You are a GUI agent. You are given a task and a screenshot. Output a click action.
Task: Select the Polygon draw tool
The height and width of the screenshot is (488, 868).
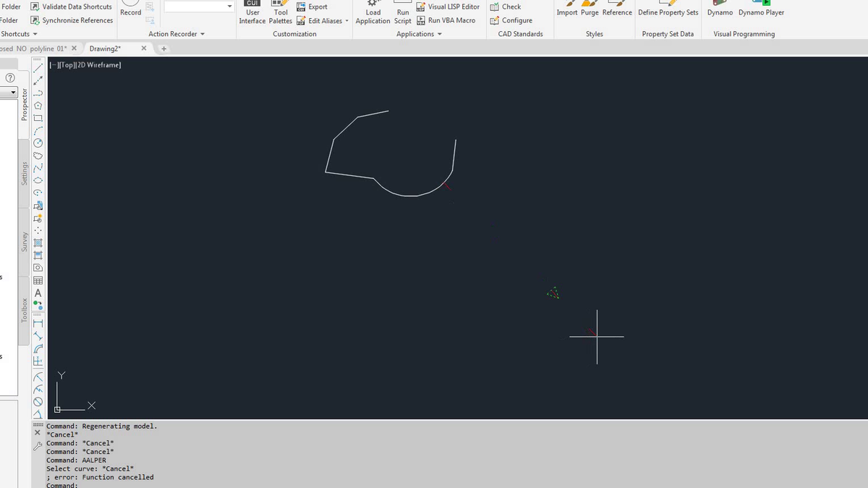pos(38,105)
